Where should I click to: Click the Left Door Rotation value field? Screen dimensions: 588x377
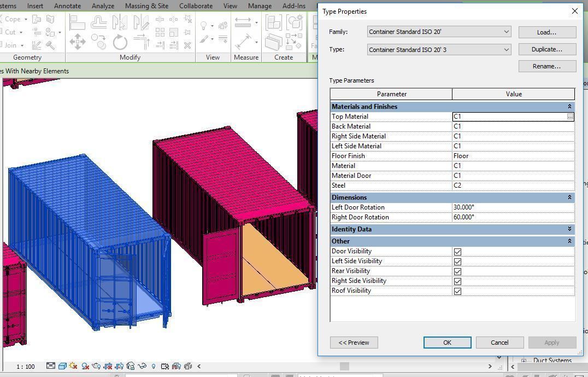point(513,207)
